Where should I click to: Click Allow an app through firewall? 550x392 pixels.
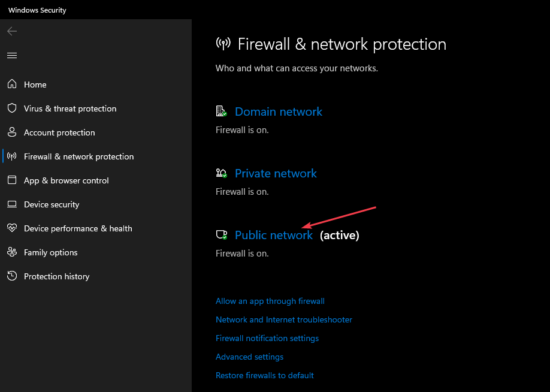pos(270,301)
